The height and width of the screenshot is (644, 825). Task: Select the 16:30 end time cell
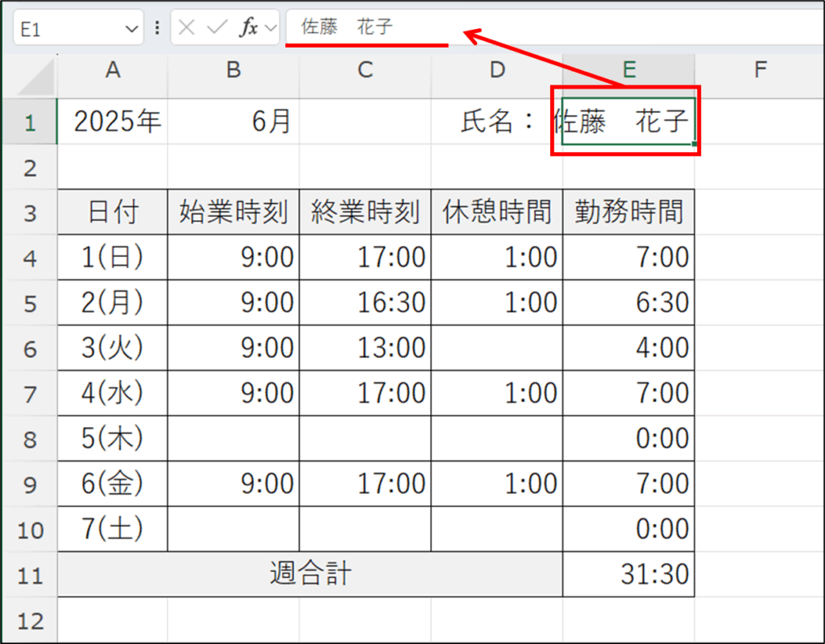pyautogui.click(x=365, y=303)
